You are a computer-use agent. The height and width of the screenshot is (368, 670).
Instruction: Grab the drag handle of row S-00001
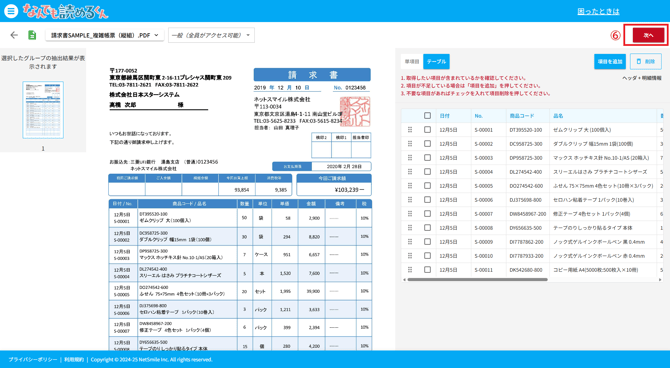coord(410,130)
